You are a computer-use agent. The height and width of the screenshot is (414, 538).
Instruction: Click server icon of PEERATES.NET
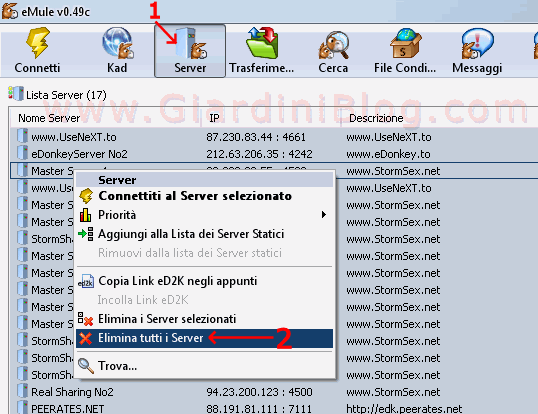point(22,407)
